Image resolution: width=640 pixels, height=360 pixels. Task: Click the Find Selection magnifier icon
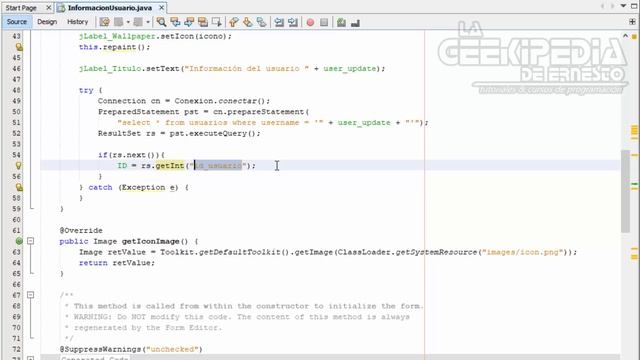161,22
